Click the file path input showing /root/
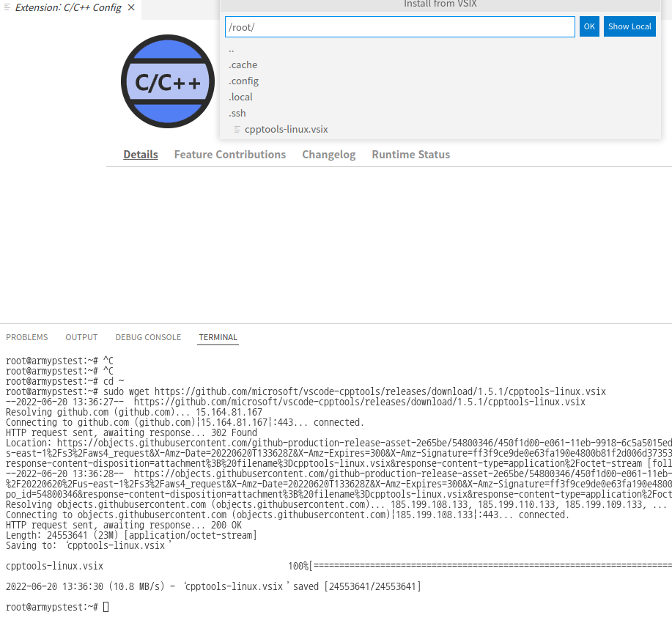The height and width of the screenshot is (634, 672). click(400, 27)
